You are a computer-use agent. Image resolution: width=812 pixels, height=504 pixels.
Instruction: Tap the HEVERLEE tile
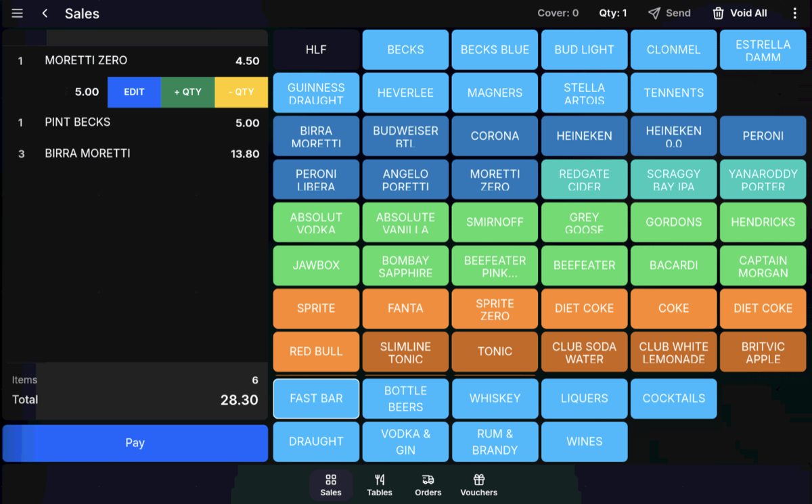tap(405, 93)
